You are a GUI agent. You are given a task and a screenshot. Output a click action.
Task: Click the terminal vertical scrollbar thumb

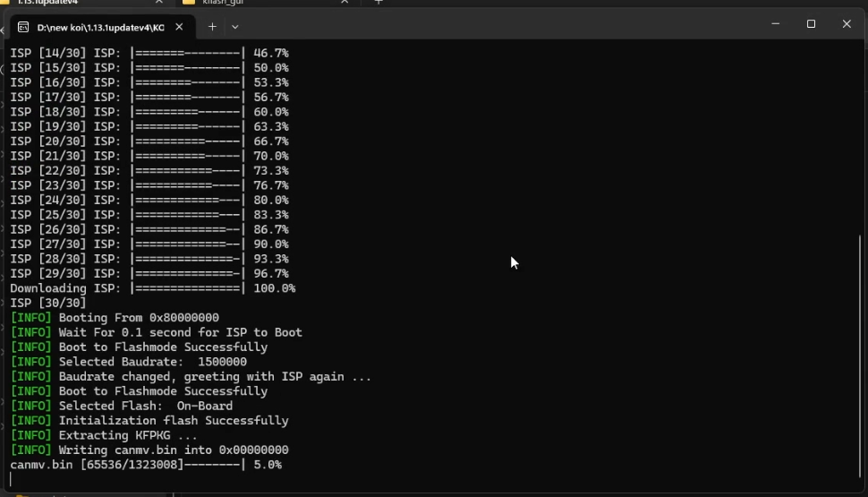(863, 358)
